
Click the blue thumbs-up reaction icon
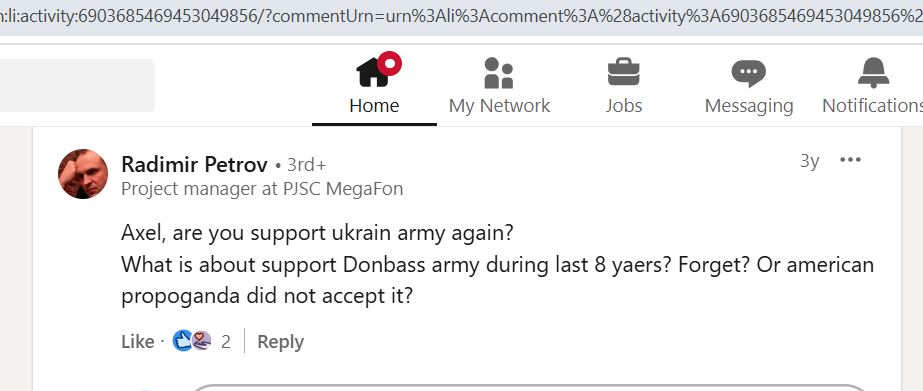tap(182, 341)
